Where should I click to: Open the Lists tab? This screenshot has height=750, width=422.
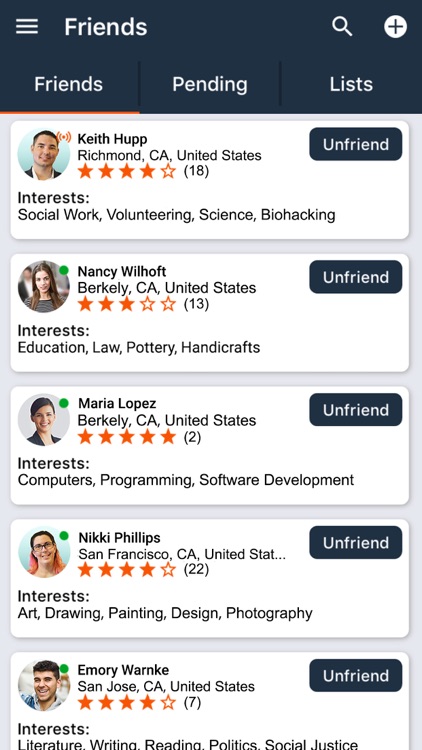pos(351,84)
